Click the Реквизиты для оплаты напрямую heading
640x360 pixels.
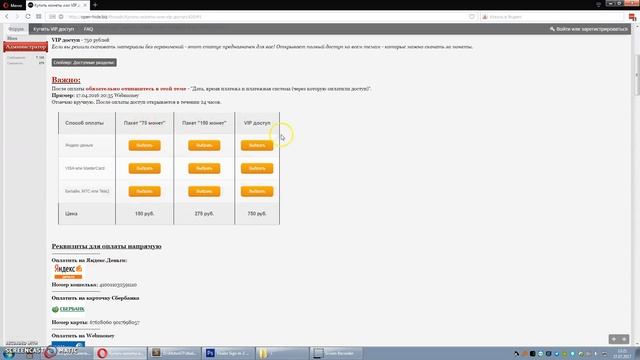click(x=107, y=246)
